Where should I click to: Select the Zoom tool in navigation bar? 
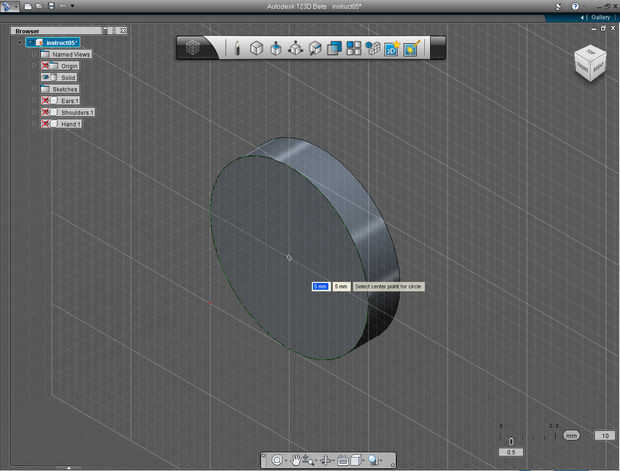pyautogui.click(x=308, y=460)
